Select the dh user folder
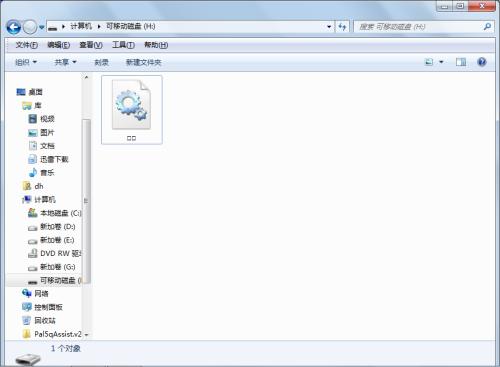The height and width of the screenshot is (367, 500). click(x=39, y=186)
